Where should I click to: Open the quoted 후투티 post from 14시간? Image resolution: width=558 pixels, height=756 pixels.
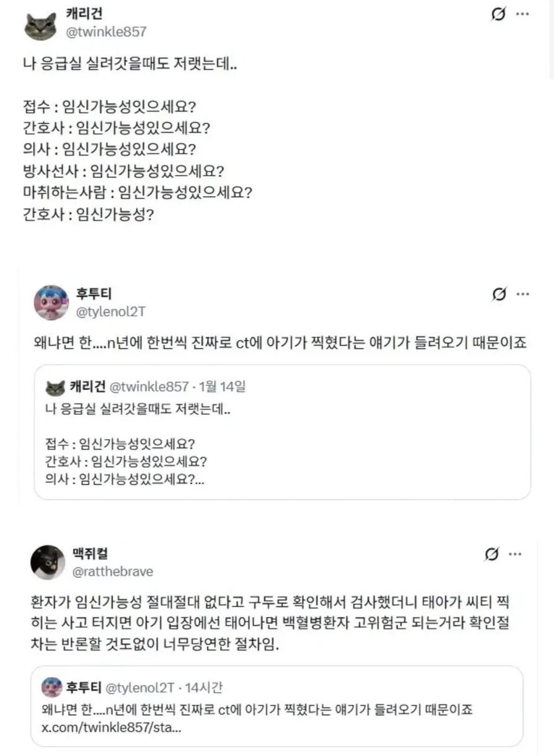277,706
